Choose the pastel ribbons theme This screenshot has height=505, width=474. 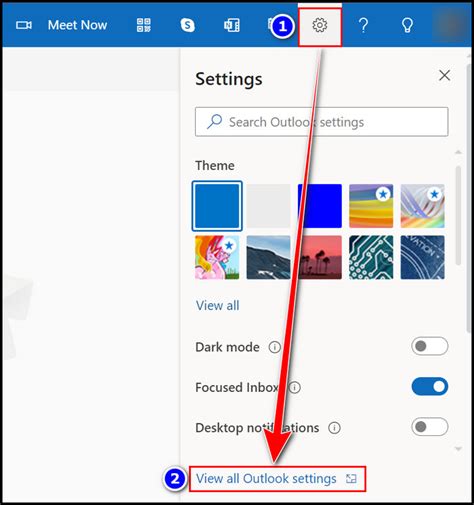point(422,206)
